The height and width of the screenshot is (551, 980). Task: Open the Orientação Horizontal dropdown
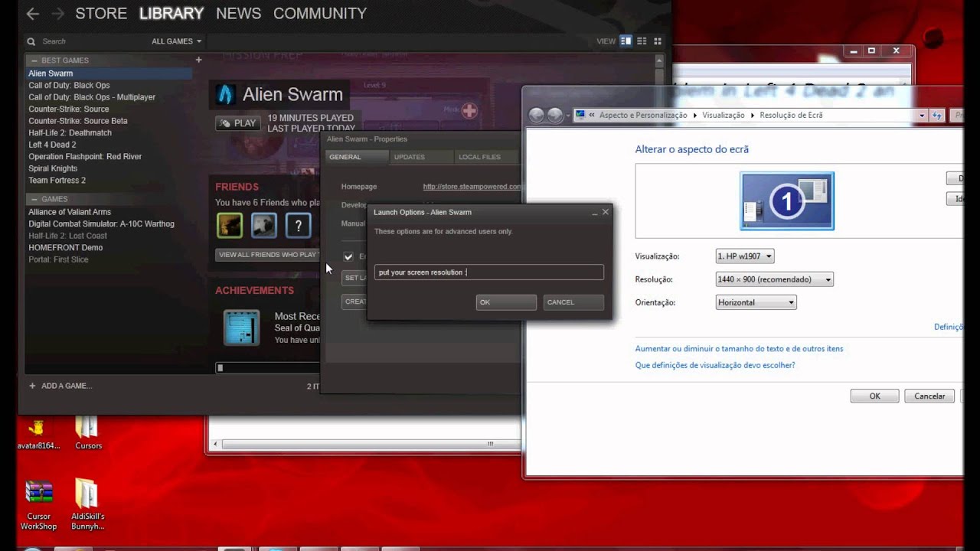tap(756, 302)
